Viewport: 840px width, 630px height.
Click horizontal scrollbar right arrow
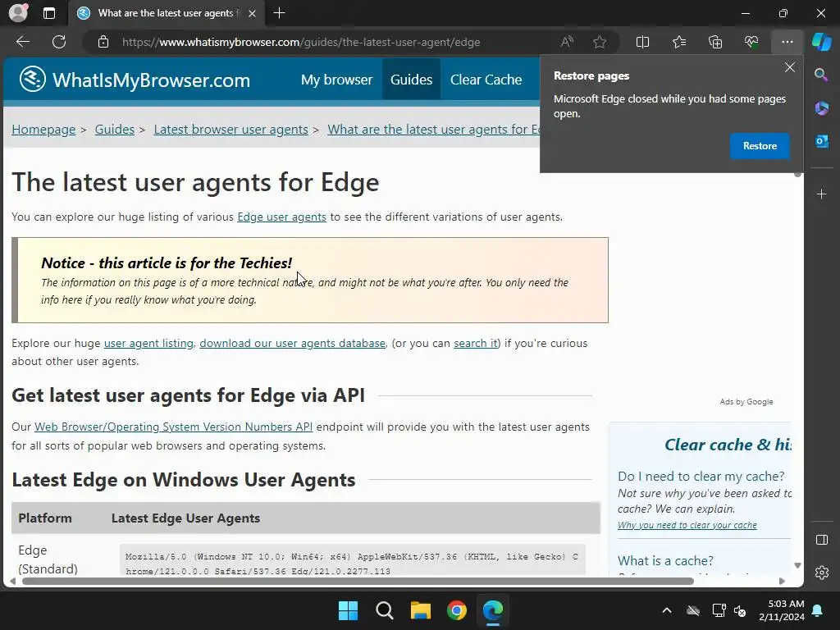782,581
